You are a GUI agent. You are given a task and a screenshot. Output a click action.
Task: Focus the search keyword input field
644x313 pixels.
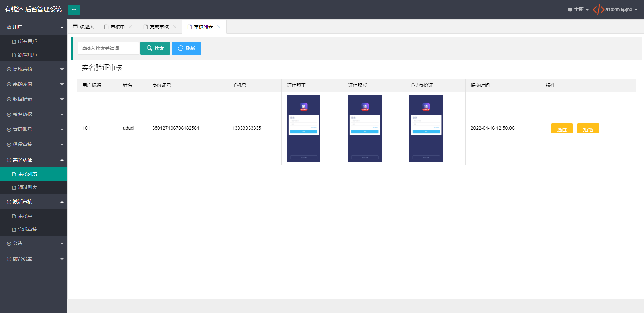pyautogui.click(x=108, y=48)
